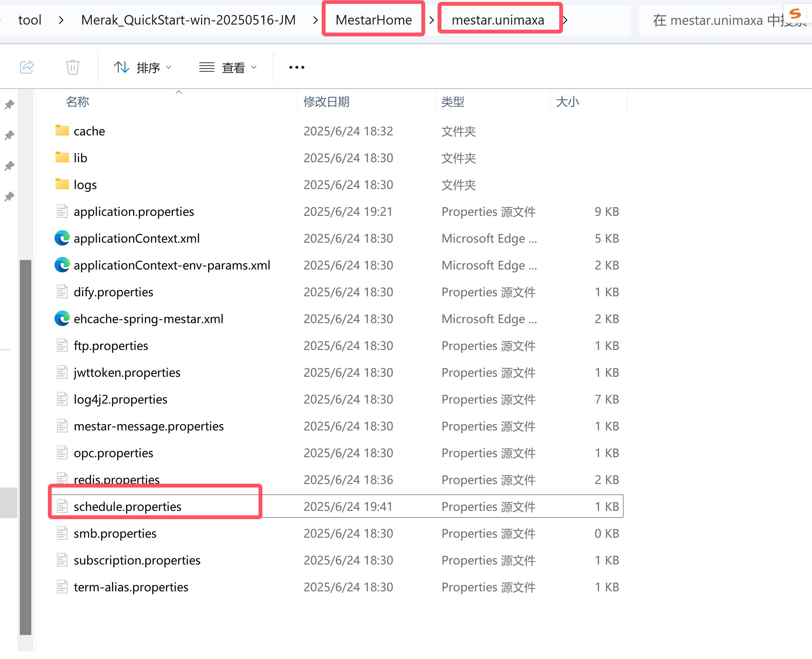Sort by 修改日期 column header
Screen dimensions: 812x659
tap(326, 102)
